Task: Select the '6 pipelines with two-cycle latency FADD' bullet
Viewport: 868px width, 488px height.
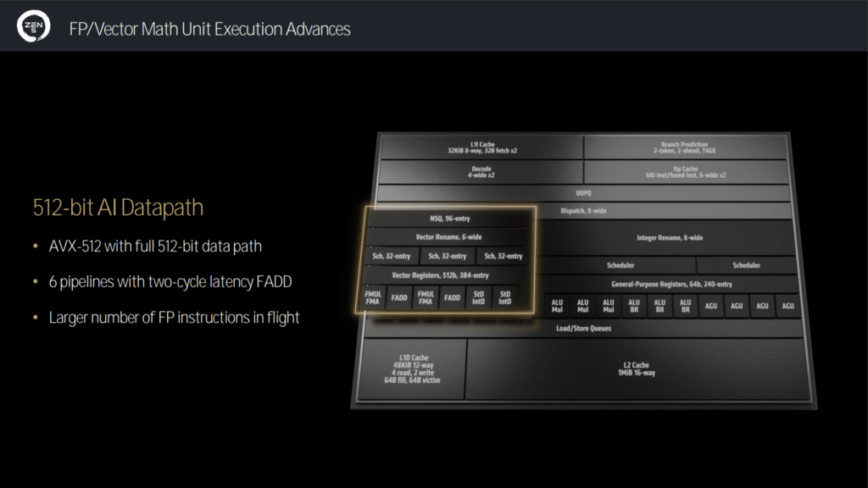Action: 170,282
